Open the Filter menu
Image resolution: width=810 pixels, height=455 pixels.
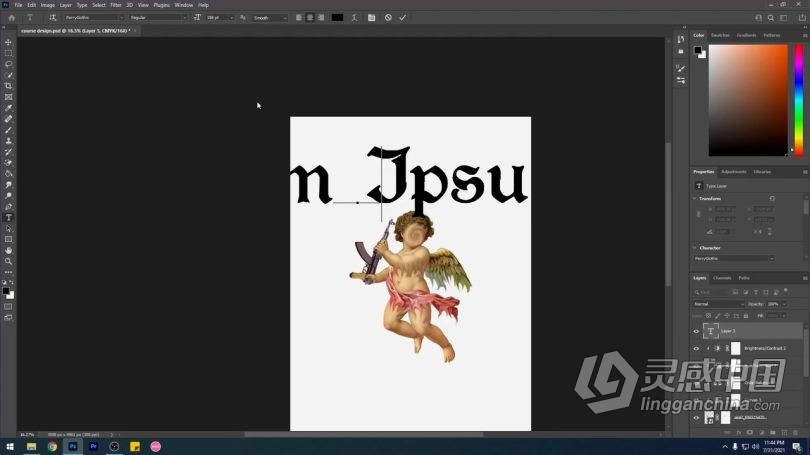pyautogui.click(x=116, y=5)
